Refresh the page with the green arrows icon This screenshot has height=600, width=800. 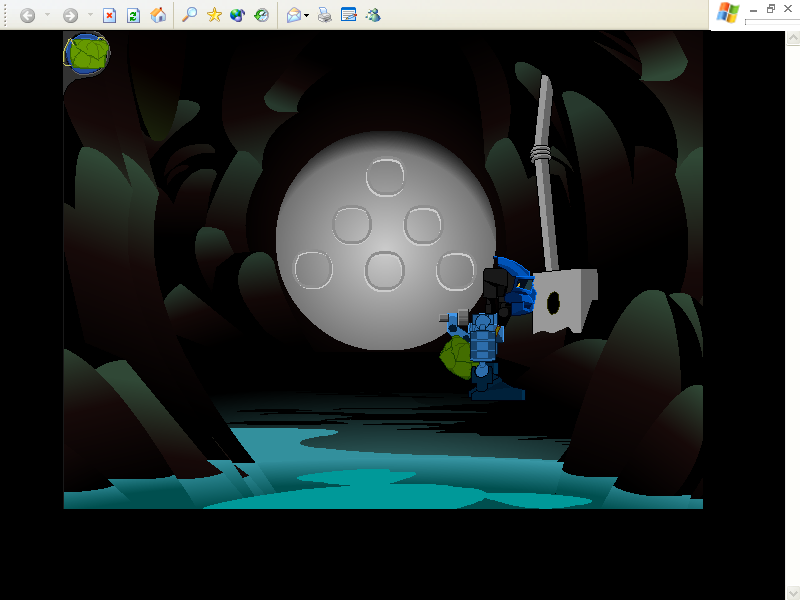tap(133, 15)
